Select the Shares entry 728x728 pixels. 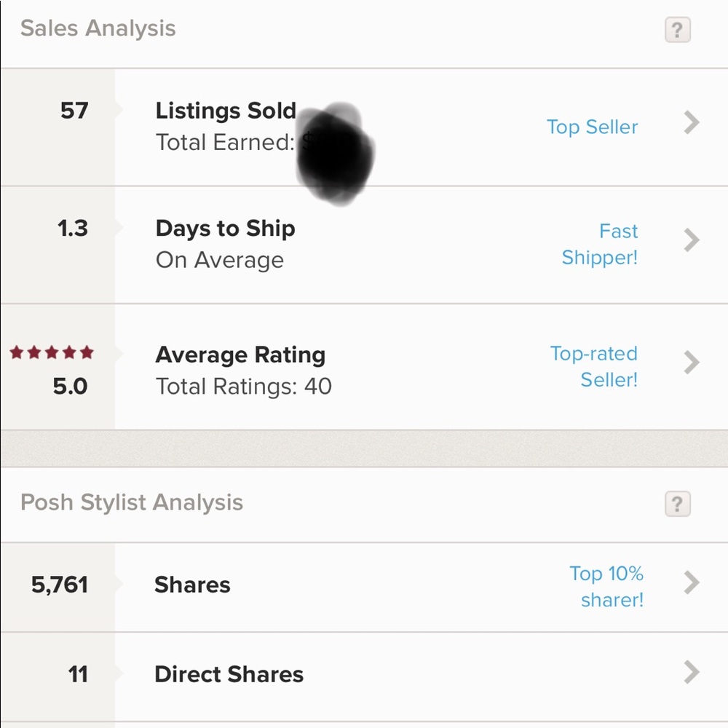tap(364, 587)
